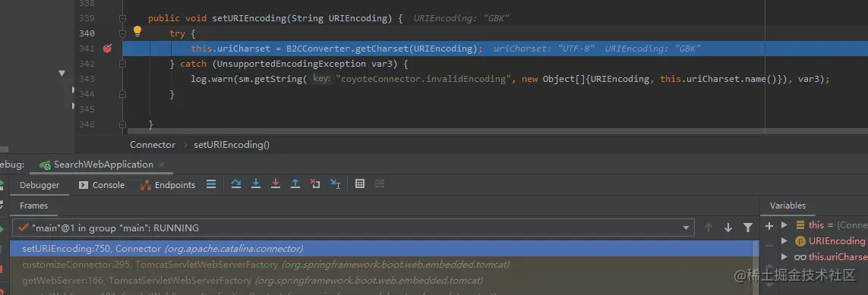Click the setURIEncoding method name on line 339
Screen dimensions: 868x295
[249, 18]
